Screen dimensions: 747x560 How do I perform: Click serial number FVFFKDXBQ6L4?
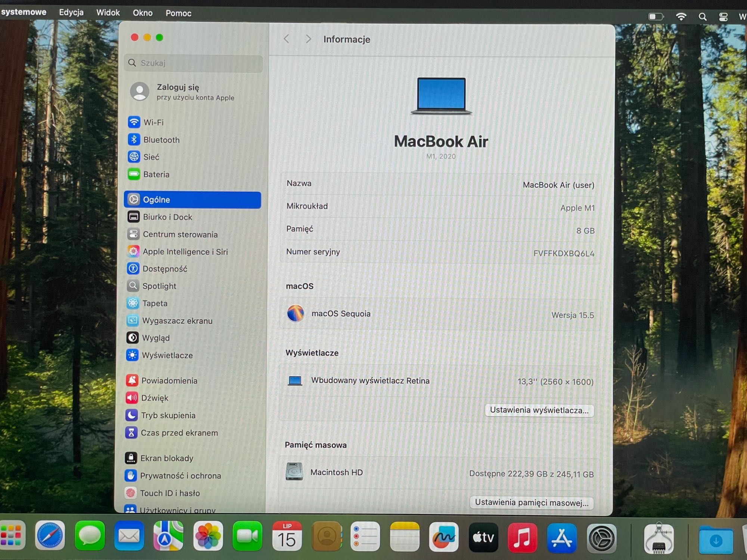(564, 253)
